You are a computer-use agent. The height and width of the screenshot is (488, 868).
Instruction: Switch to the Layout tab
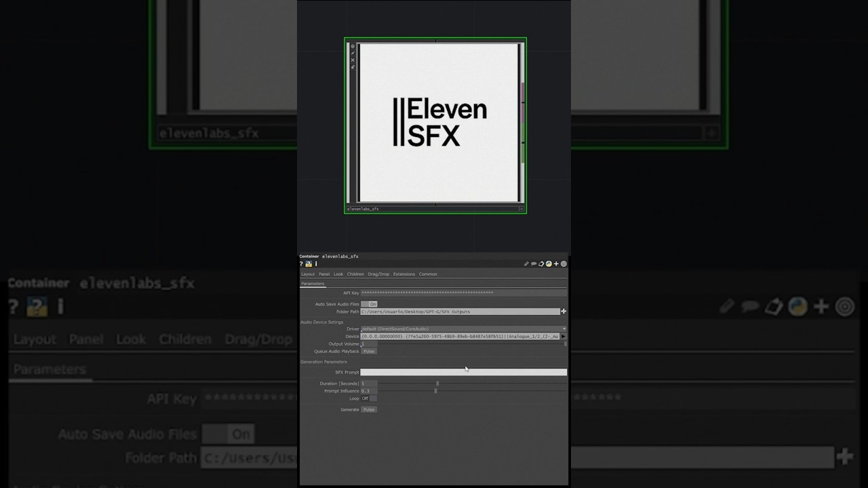308,274
